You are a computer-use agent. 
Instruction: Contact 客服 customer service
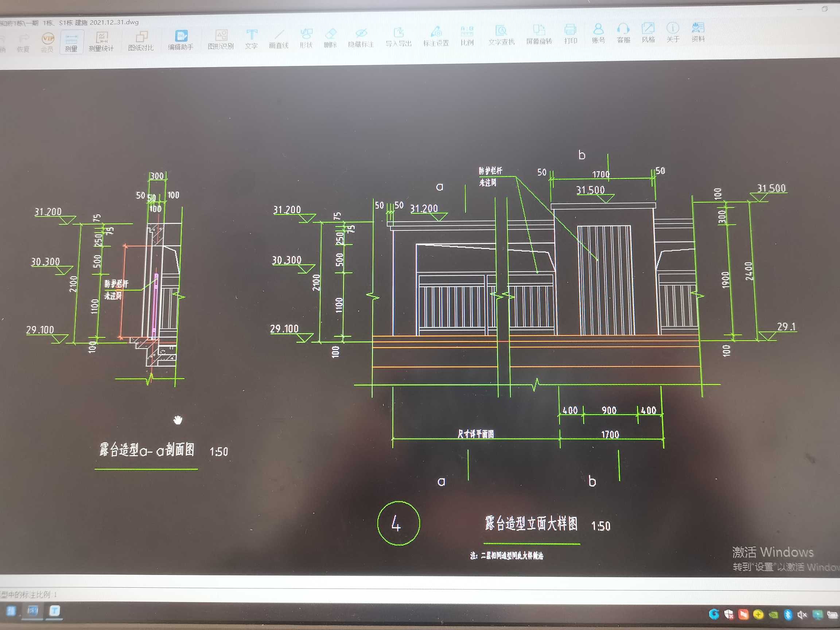pyautogui.click(x=623, y=33)
